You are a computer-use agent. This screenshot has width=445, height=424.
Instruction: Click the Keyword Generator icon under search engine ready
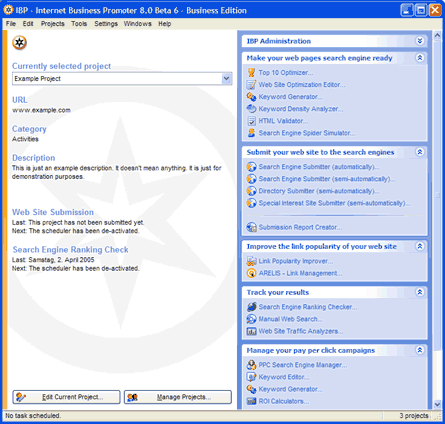[251, 97]
